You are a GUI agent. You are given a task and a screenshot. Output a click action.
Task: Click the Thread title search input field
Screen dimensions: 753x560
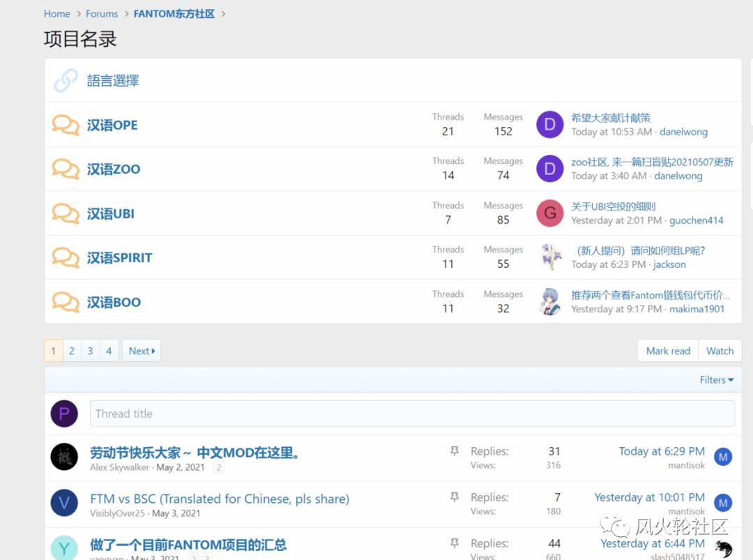click(413, 413)
